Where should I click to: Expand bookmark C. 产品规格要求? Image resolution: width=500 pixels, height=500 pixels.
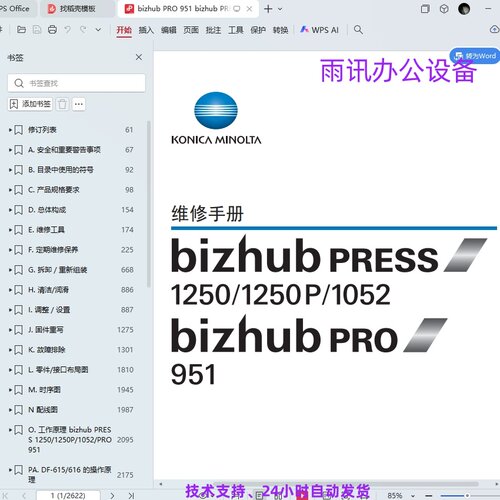click(10, 190)
